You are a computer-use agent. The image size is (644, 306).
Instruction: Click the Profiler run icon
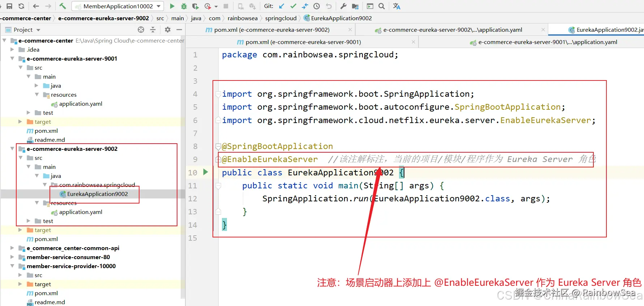coord(208,6)
